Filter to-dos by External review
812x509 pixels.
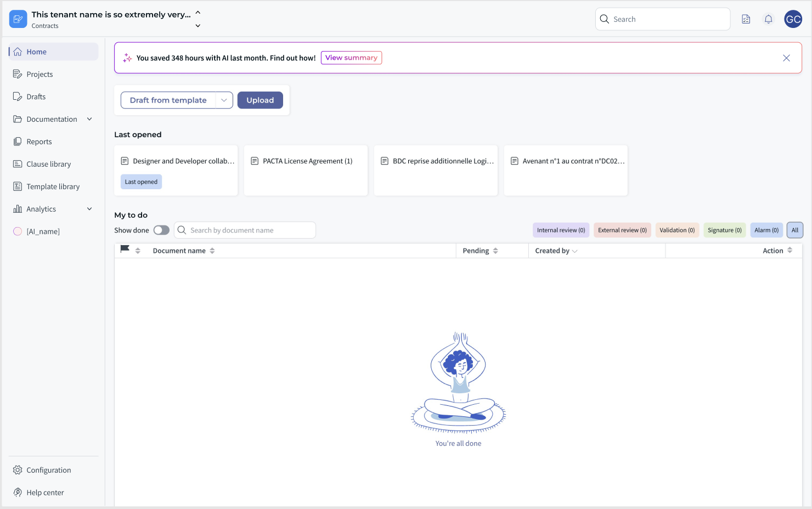click(x=622, y=230)
